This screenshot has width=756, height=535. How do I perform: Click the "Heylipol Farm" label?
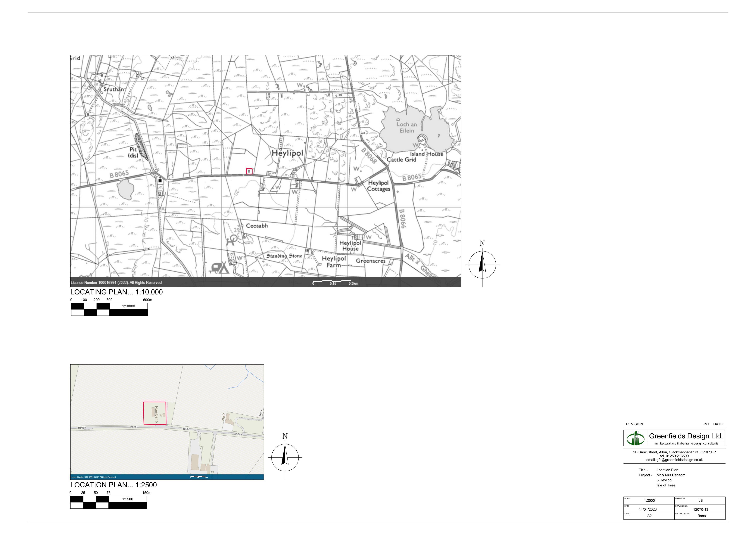[334, 261]
